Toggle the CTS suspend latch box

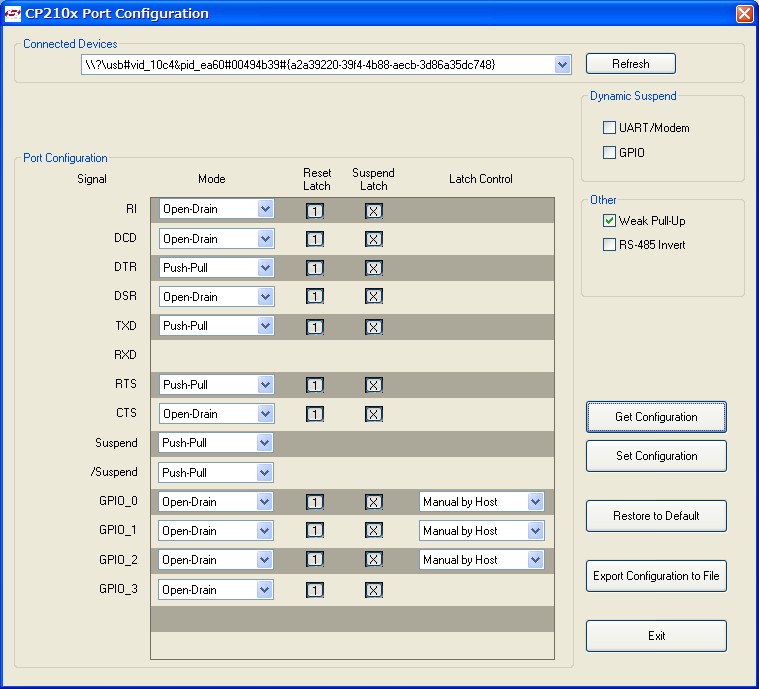374,414
